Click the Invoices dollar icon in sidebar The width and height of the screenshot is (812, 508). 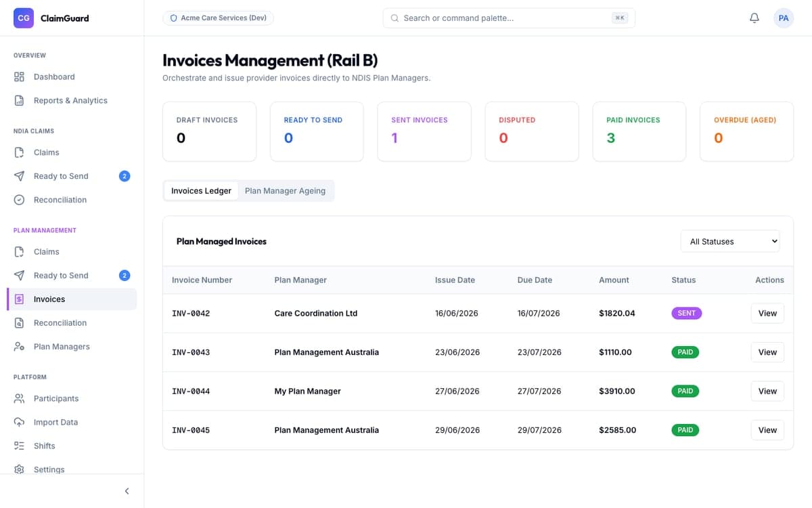pos(20,299)
